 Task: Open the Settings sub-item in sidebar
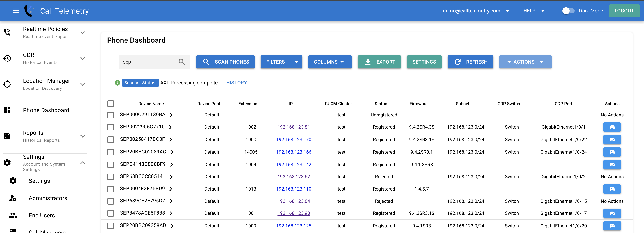coord(39,181)
